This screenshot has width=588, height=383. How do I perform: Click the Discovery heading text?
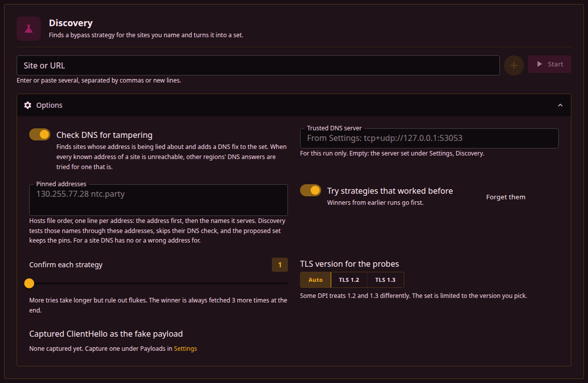[71, 23]
